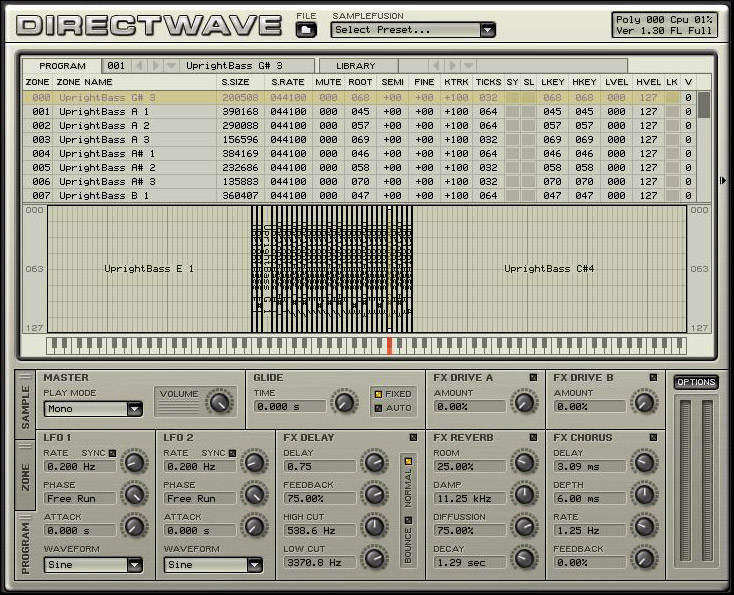
Task: Open the program list dropdown arrow
Action: point(171,66)
